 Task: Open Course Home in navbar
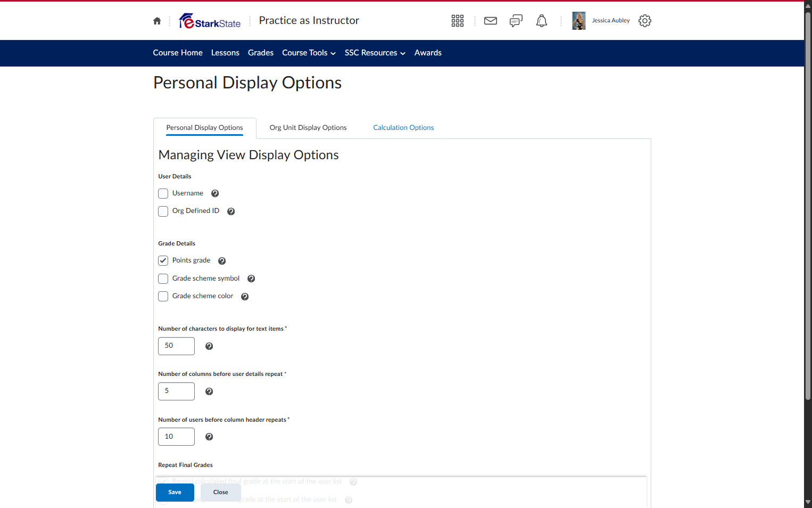pyautogui.click(x=178, y=53)
